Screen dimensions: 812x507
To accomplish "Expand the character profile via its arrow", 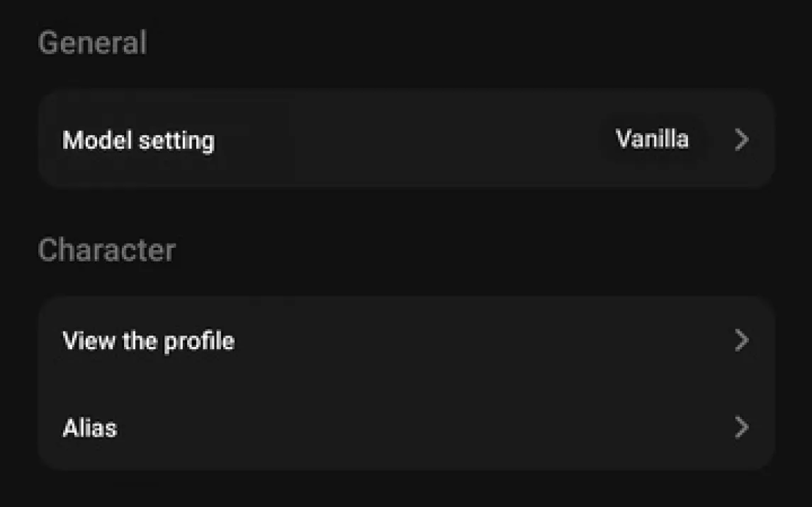I will [741, 341].
